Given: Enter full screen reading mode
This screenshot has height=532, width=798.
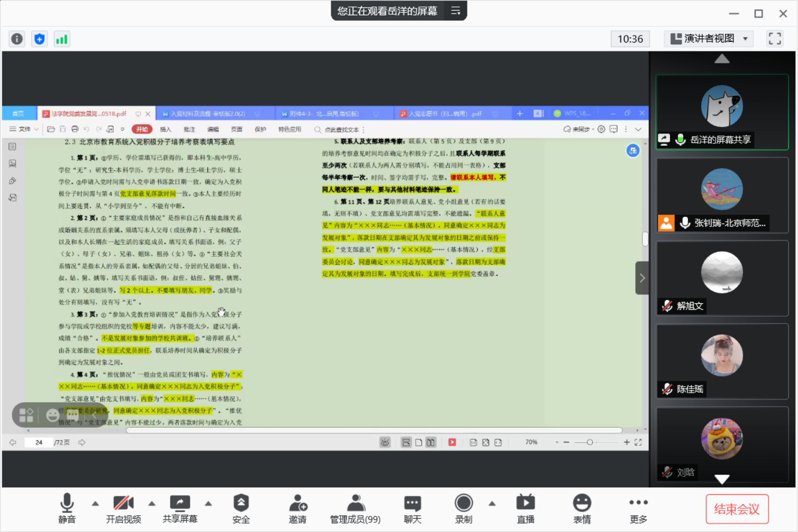Looking at the screenshot, I should (x=638, y=442).
